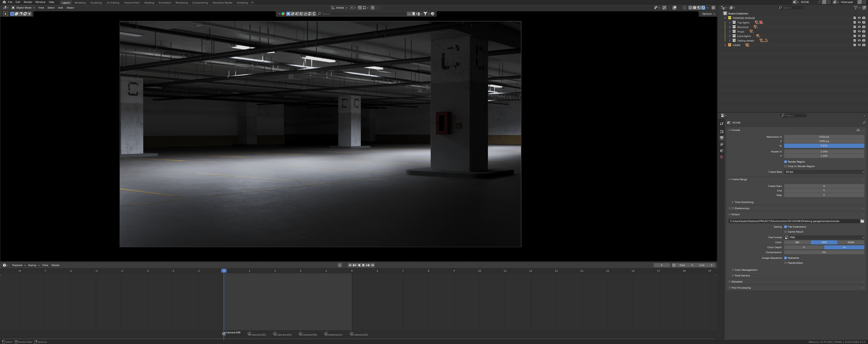Jump to the timeline end frame
This screenshot has width=868, height=344.
pyautogui.click(x=373, y=265)
